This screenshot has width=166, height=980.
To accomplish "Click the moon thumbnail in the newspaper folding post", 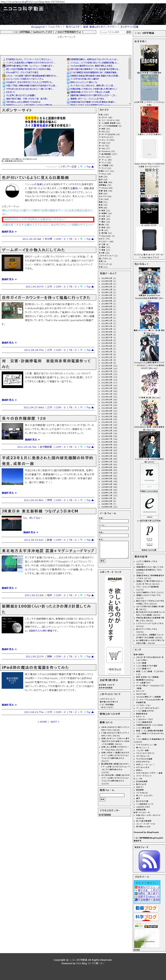I will tap(12, 625).
